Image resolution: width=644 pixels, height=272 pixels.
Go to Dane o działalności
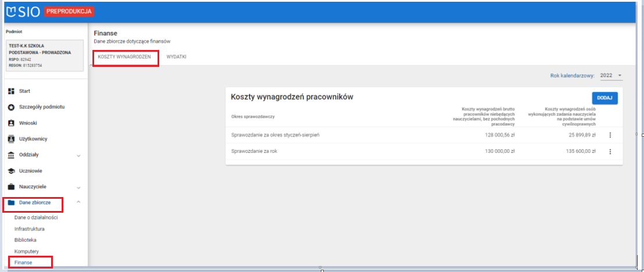(x=35, y=217)
